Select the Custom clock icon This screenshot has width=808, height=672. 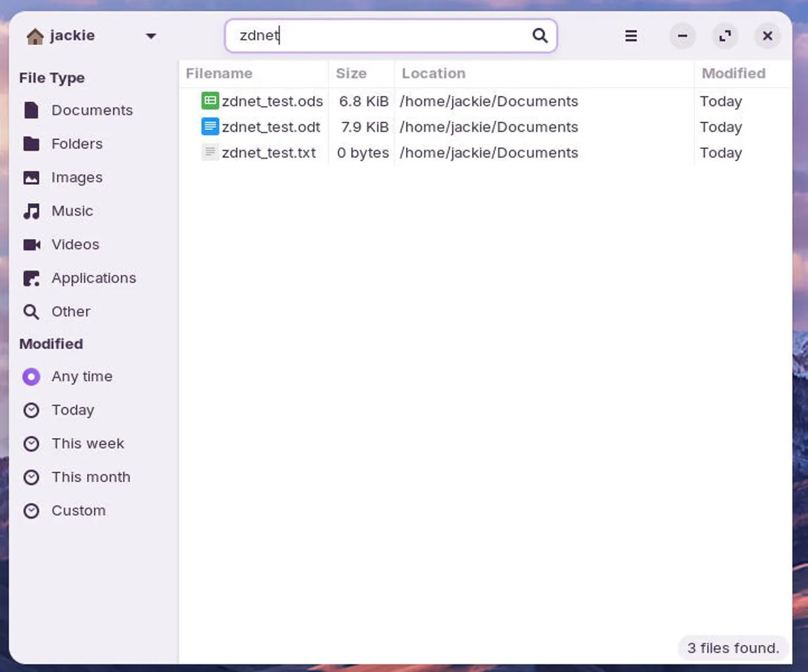(31, 510)
